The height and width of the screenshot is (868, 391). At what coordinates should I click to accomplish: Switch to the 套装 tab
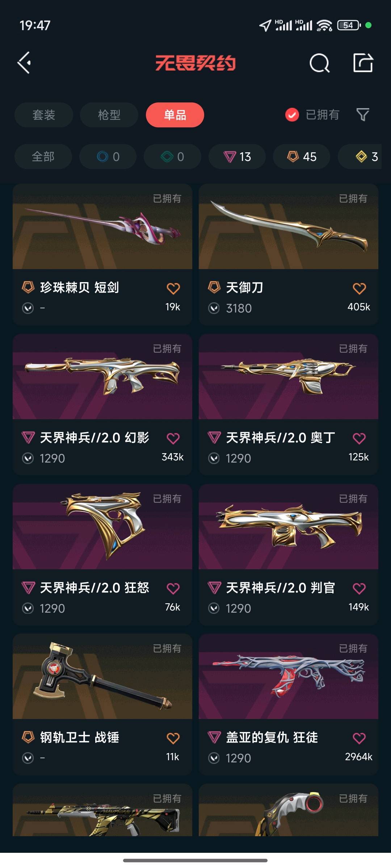pyautogui.click(x=44, y=115)
